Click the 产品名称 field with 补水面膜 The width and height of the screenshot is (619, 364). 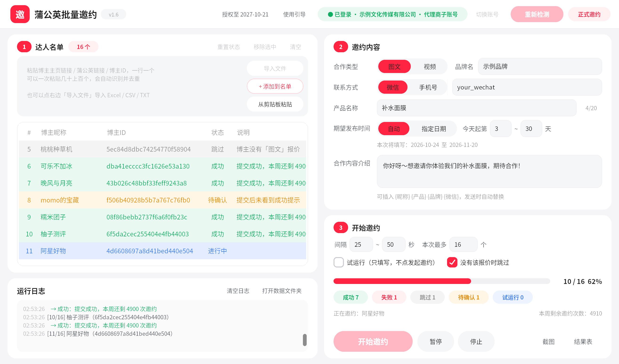(476, 108)
